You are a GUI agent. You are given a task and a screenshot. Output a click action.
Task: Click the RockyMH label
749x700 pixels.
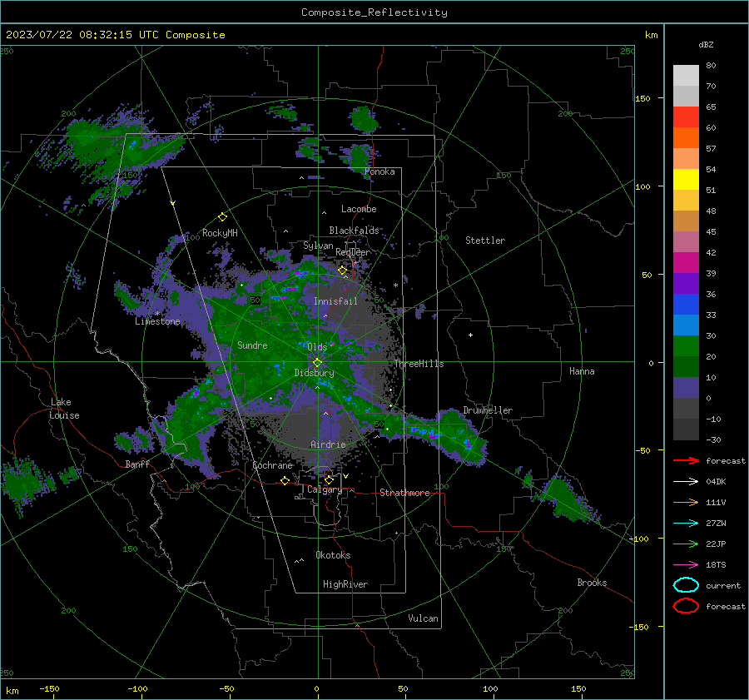pos(220,233)
